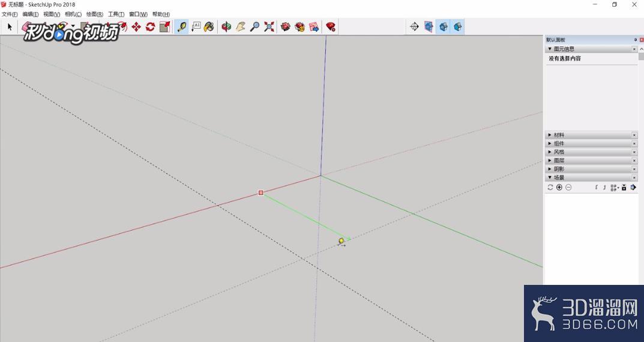Open the 帮助(H) menu
Screen dimensions: 644x342
(161, 14)
